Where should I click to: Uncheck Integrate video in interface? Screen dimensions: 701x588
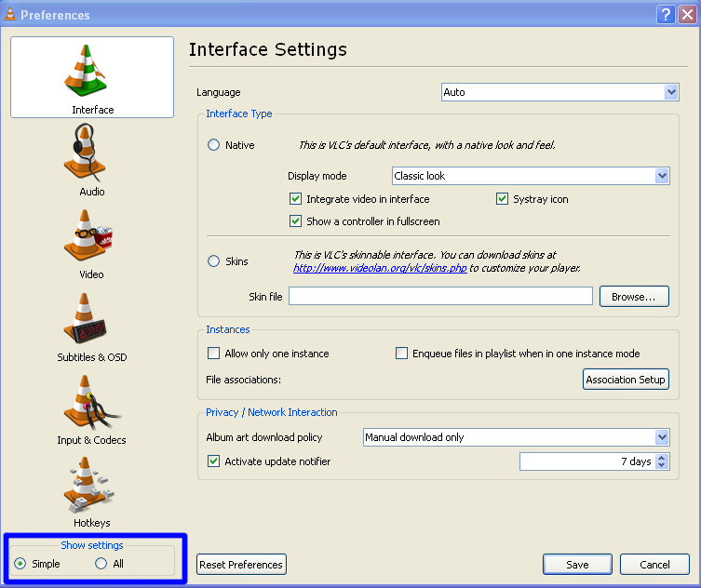[x=295, y=199]
